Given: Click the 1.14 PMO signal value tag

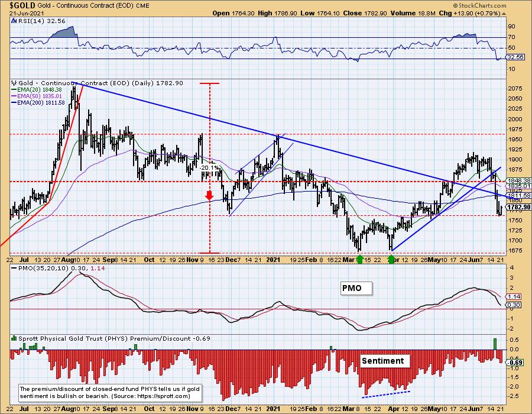Looking at the screenshot, I should [x=514, y=296].
